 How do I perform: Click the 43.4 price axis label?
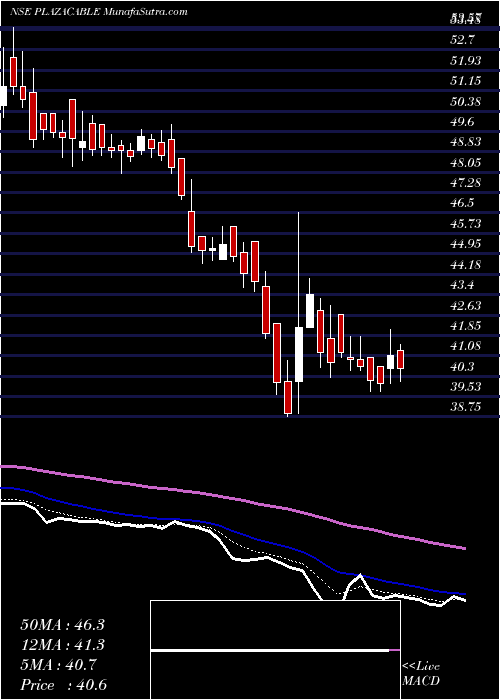point(463,285)
